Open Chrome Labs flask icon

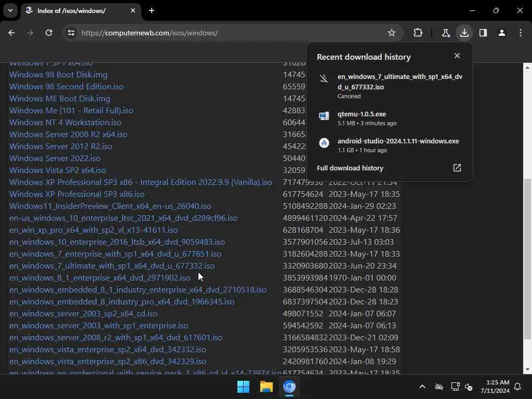click(x=445, y=33)
